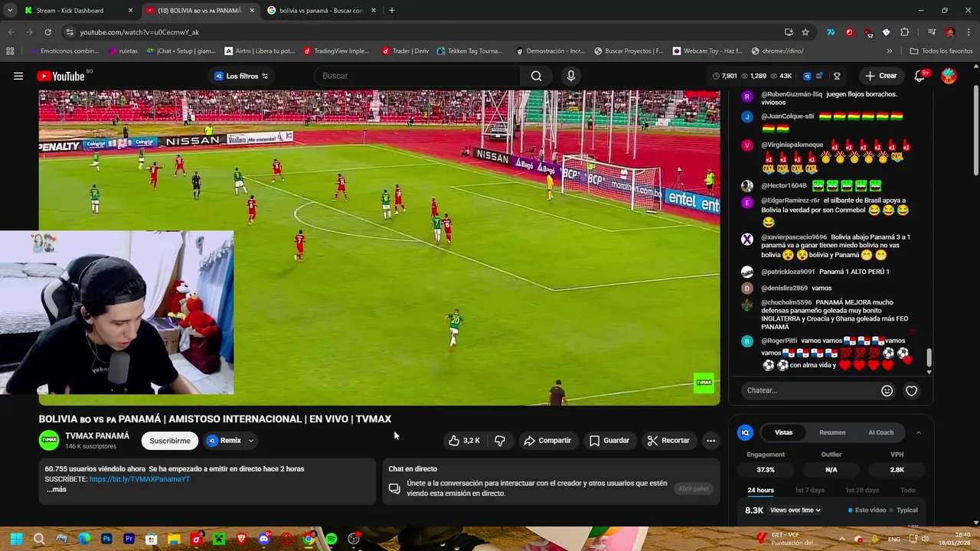Click the live chat scrollbar
The image size is (980, 551).
pyautogui.click(x=929, y=357)
